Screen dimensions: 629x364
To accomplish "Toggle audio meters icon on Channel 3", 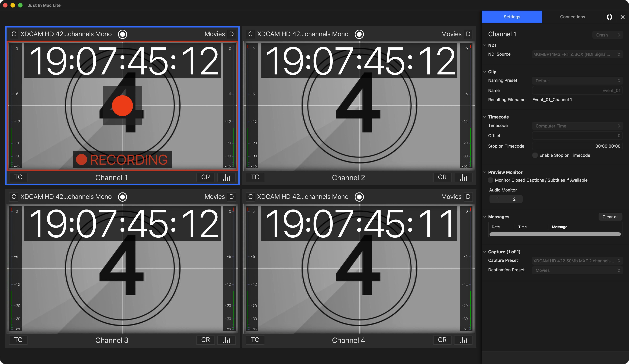I will (226, 340).
